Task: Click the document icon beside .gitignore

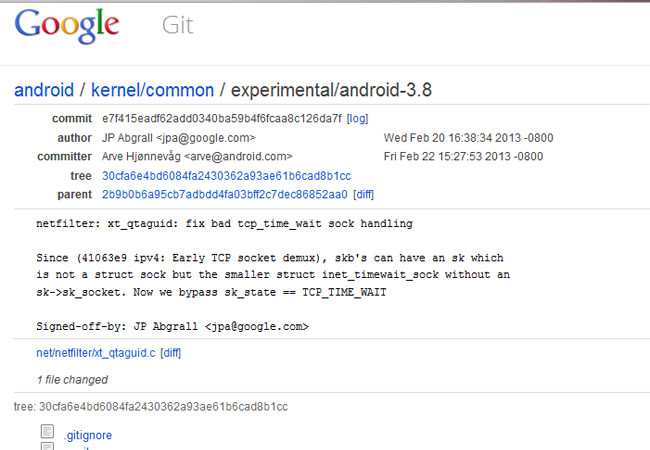Action: (47, 431)
